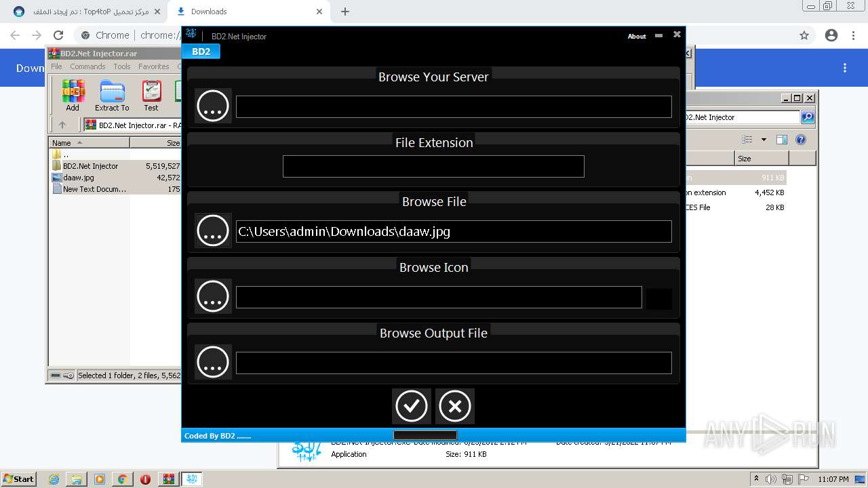Open the WinRAR File menu

click(x=56, y=66)
